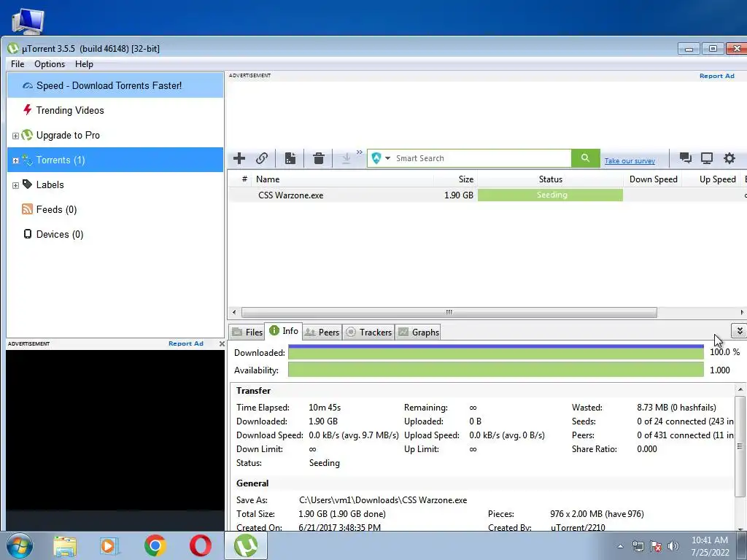Select Speed - Download Torrents Faster item

coord(115,86)
